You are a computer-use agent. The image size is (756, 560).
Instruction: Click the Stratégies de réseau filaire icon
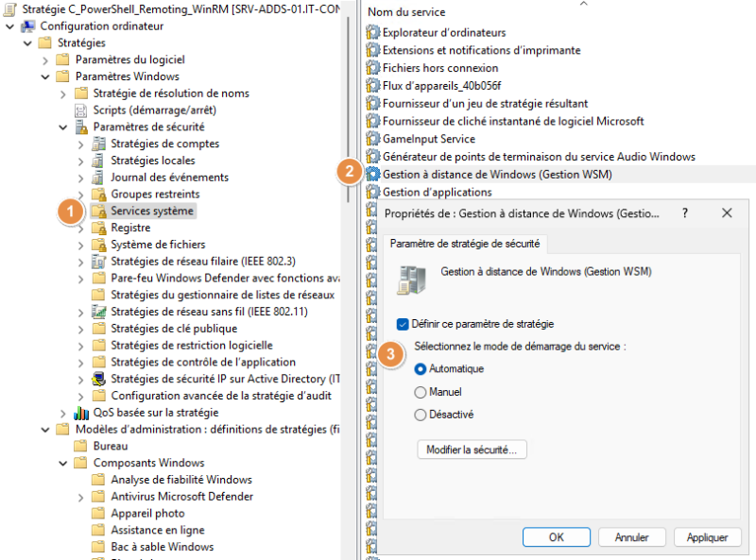99,262
